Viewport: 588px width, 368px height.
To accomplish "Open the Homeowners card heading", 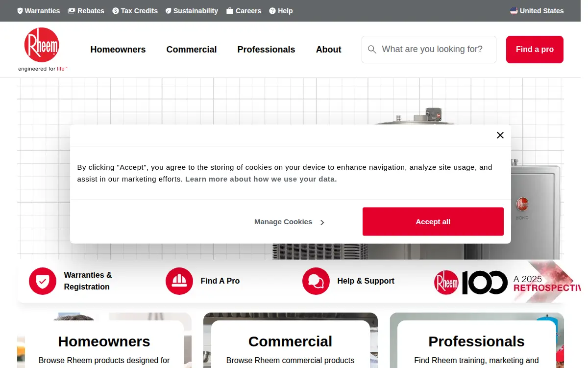I will pos(104,342).
